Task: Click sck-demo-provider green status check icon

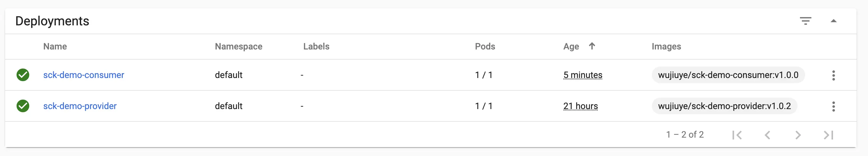Action: tap(23, 106)
